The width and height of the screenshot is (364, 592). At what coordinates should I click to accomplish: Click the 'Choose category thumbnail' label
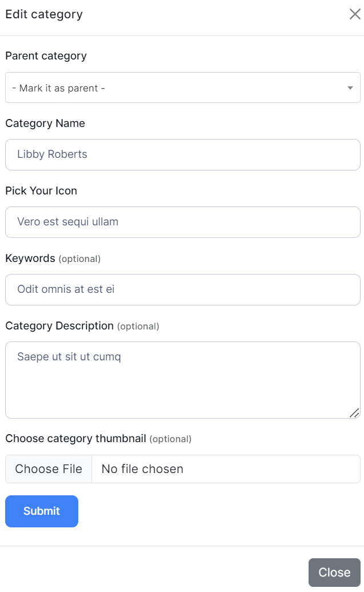coord(75,439)
